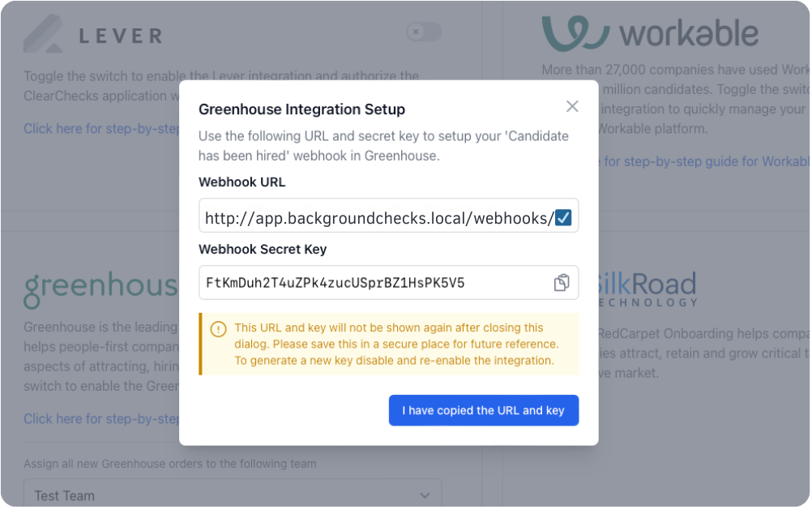Click the Workable logo

[x=650, y=33]
